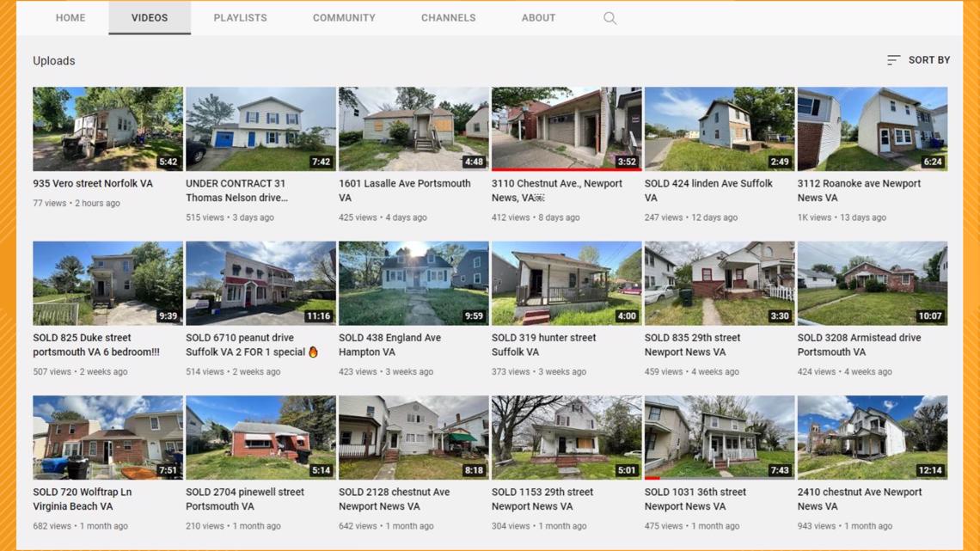Screen dimensions: 980x551
Task: Open the Community tab
Action: coord(344,17)
